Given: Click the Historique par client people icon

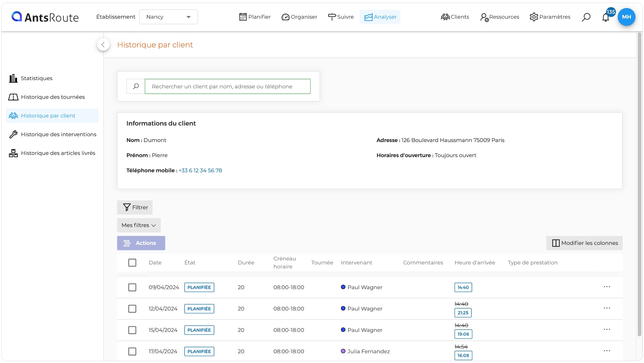Looking at the screenshot, I should point(13,116).
